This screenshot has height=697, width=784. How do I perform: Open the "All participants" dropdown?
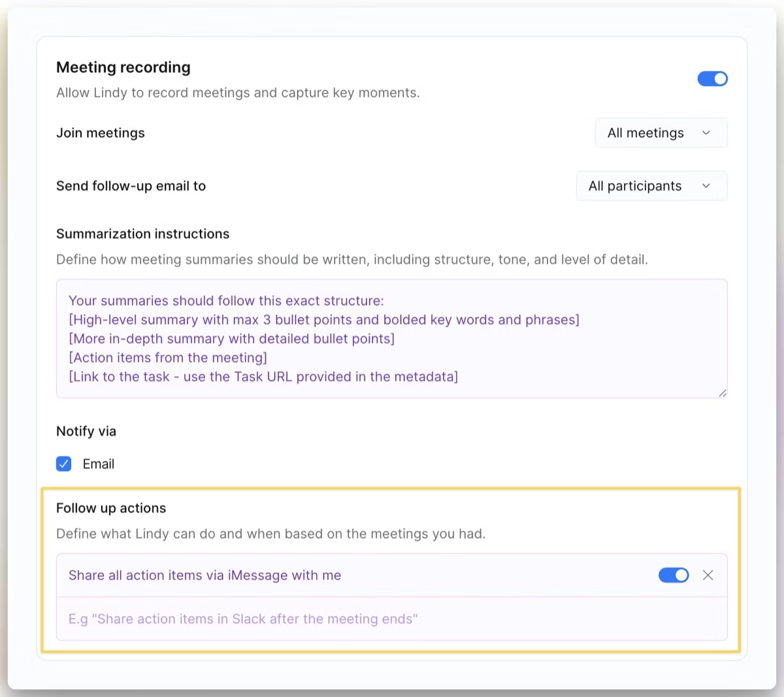pyautogui.click(x=651, y=186)
